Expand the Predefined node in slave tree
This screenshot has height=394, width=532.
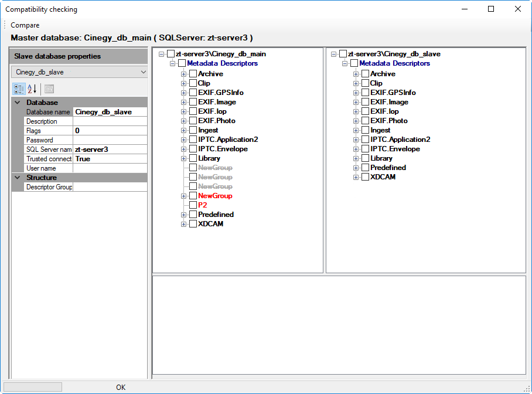click(356, 168)
